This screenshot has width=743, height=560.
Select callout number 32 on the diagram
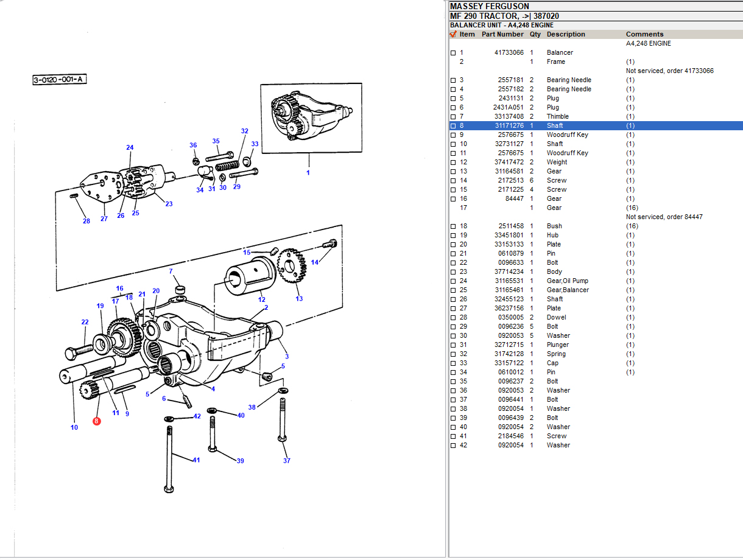(x=244, y=131)
